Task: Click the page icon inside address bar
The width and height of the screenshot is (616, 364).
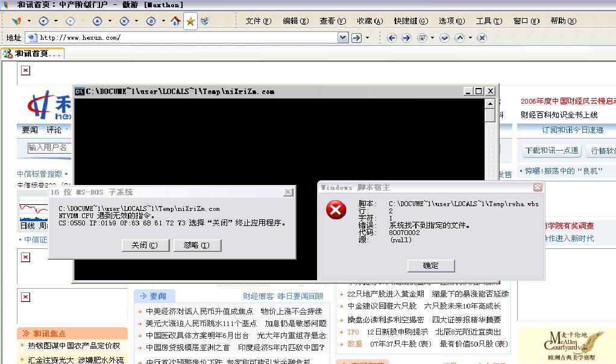Action: click(32, 38)
